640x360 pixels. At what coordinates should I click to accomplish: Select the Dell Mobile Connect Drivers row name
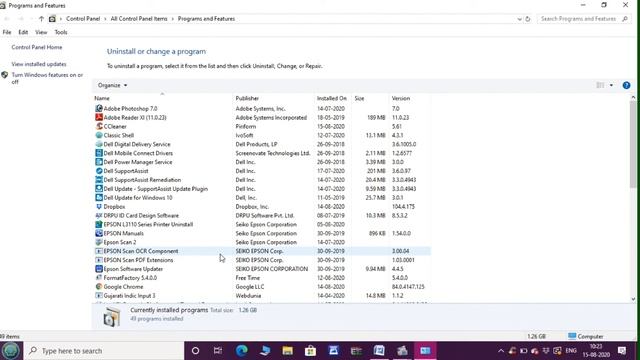click(138, 153)
